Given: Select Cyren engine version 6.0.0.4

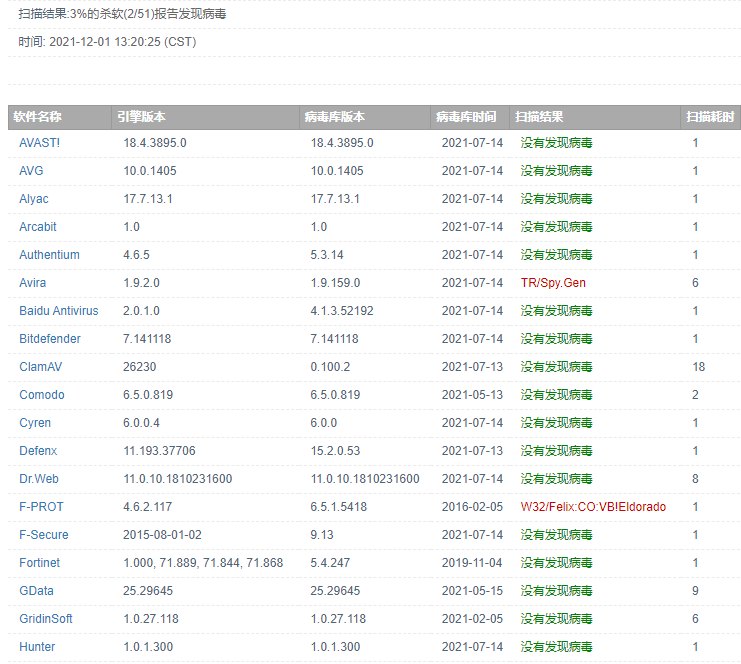Looking at the screenshot, I should click(x=141, y=423).
